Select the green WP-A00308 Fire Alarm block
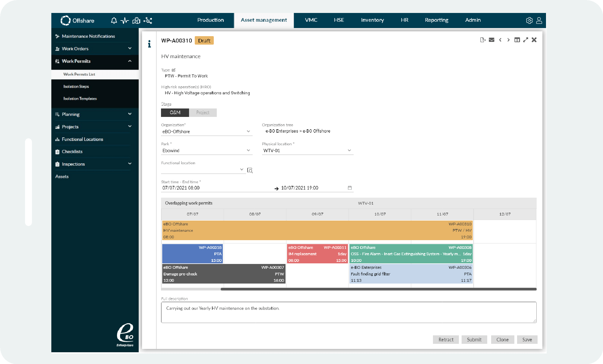603x364 pixels. pos(411,254)
